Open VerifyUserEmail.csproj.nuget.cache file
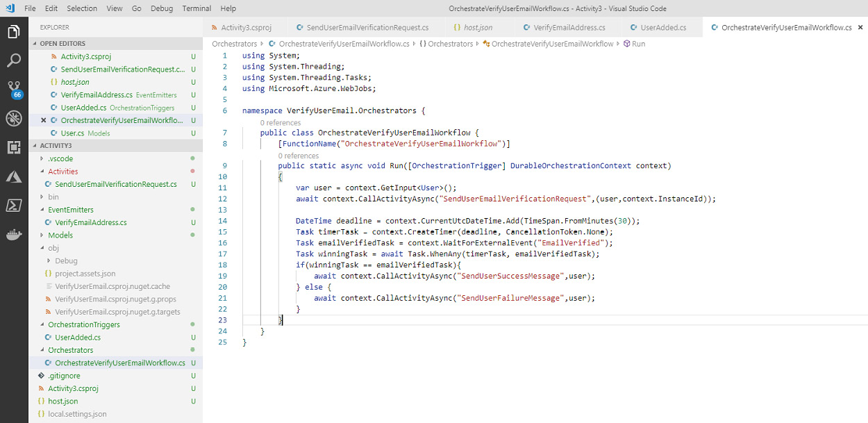The height and width of the screenshot is (423, 868). click(x=116, y=286)
